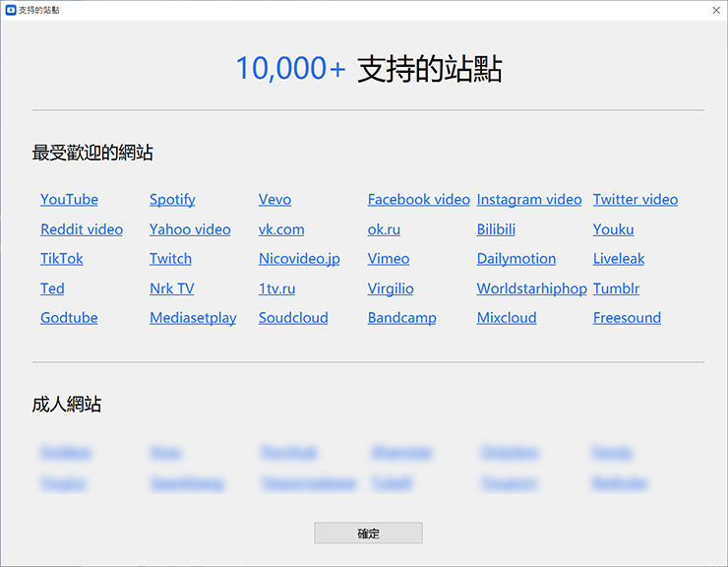Select the Bandcamp link
Viewport: 728px width, 567px height.
tap(402, 318)
